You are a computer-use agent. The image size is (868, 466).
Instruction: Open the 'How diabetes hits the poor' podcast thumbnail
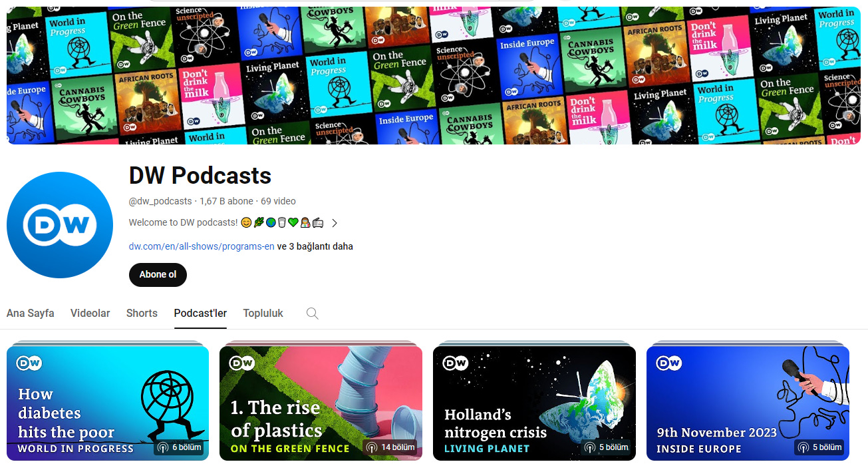[108, 403]
